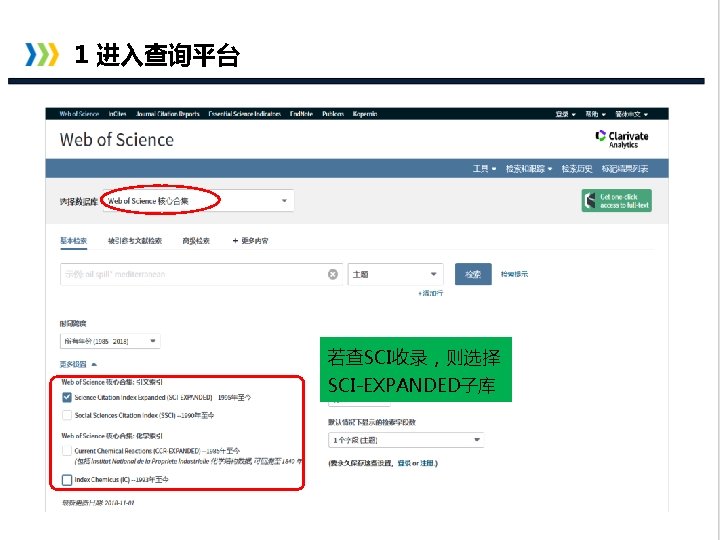720x540 pixels.
Task: Click the Kopernio icon on the green full-text button
Action: (x=591, y=201)
